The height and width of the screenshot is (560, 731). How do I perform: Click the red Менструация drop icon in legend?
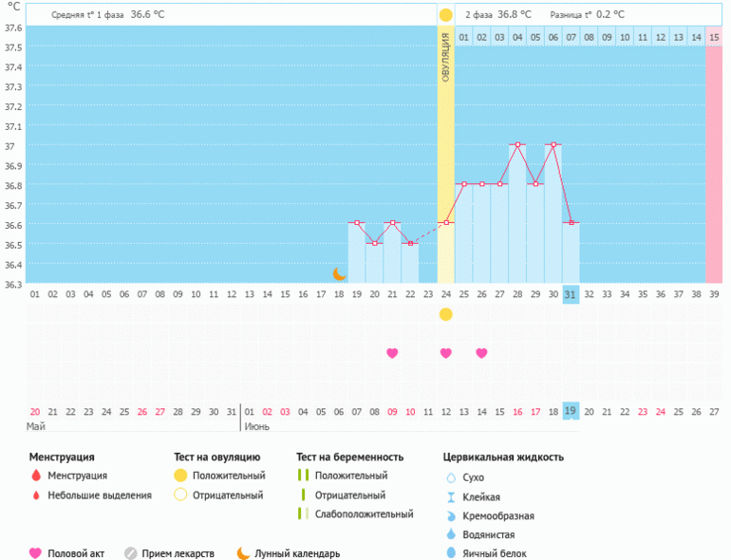click(35, 476)
